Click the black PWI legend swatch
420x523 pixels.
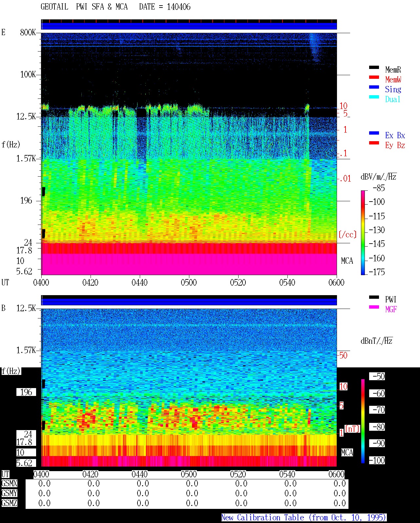[x=374, y=297]
